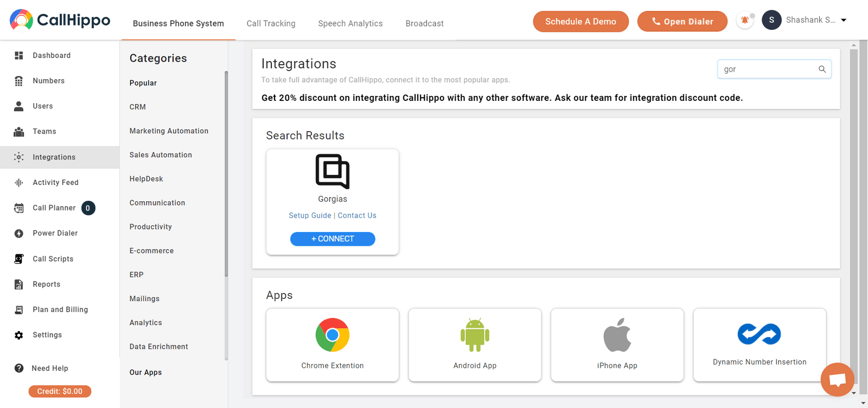
Task: Click the Shashank S... username
Action: pyautogui.click(x=810, y=20)
